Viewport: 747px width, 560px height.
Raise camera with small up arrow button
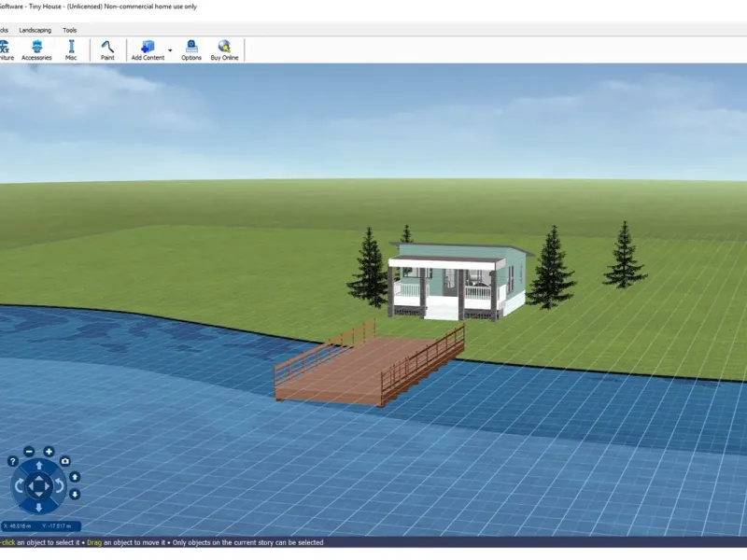(x=75, y=477)
